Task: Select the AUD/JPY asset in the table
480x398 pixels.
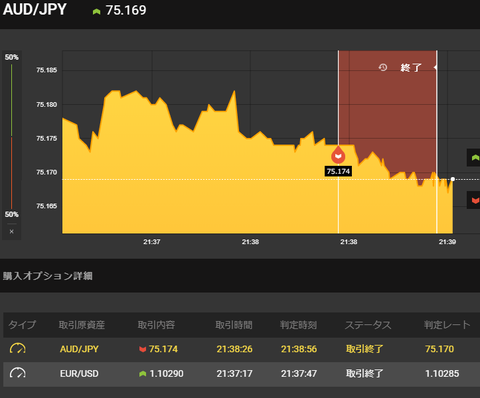Action: click(79, 349)
